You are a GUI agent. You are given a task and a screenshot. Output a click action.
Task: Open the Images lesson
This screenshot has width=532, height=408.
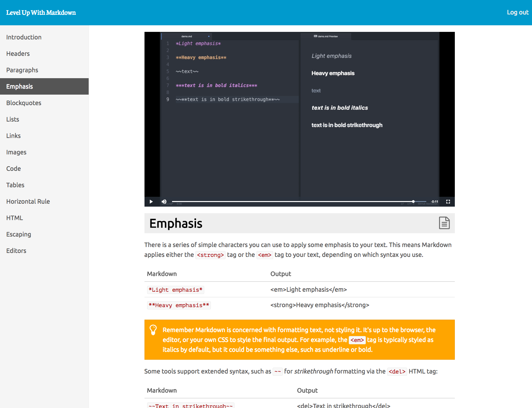click(x=16, y=152)
